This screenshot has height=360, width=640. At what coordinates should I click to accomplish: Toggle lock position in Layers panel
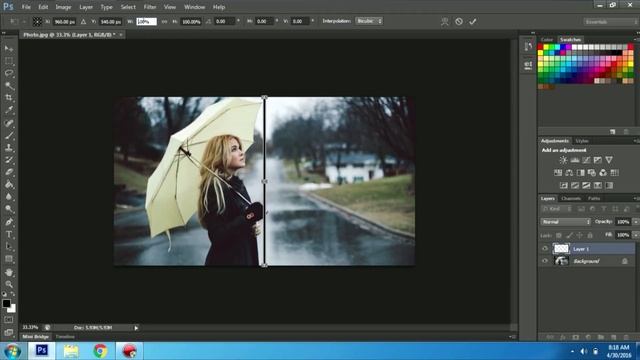coord(580,236)
